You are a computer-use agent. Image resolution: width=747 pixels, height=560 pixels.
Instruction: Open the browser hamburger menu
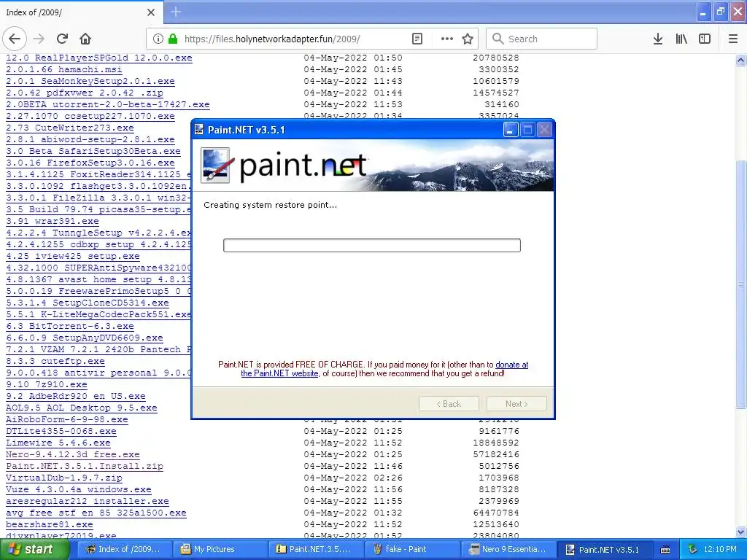(733, 39)
